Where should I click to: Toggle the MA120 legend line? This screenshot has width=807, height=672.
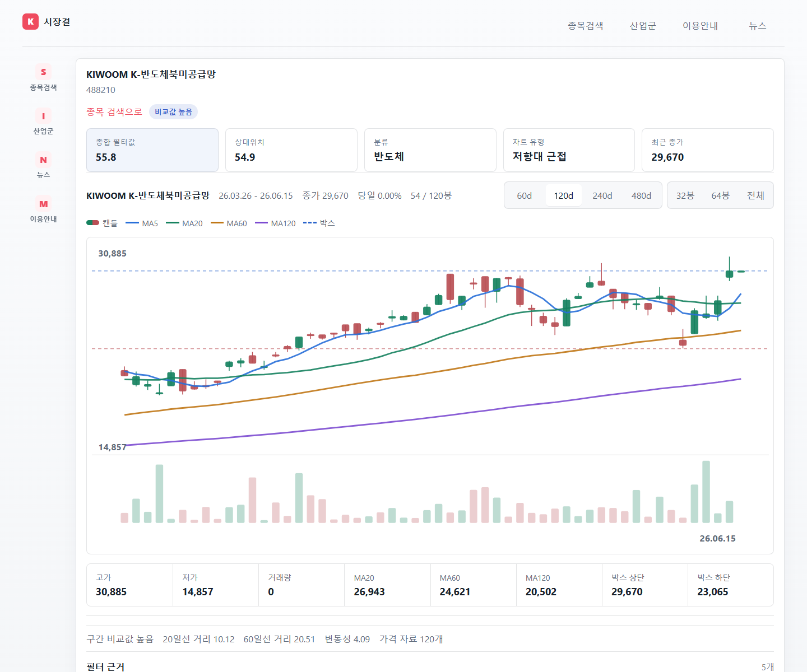(275, 223)
